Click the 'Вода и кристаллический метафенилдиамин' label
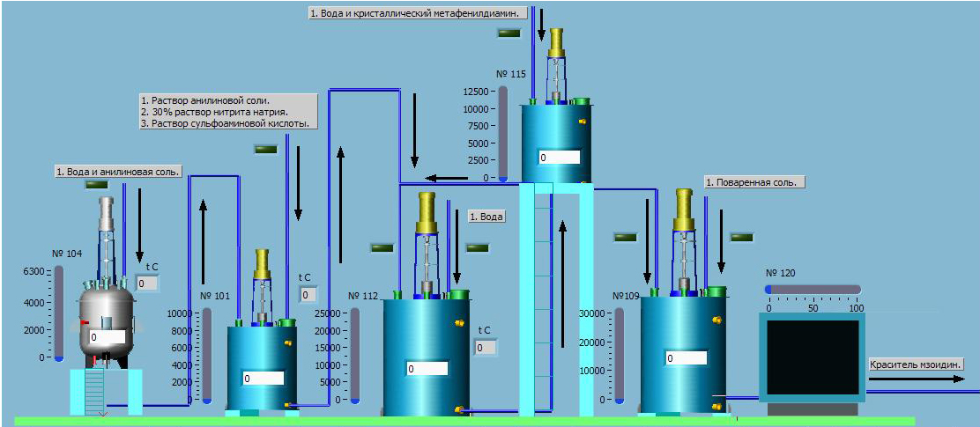980x427 pixels. pyautogui.click(x=418, y=12)
